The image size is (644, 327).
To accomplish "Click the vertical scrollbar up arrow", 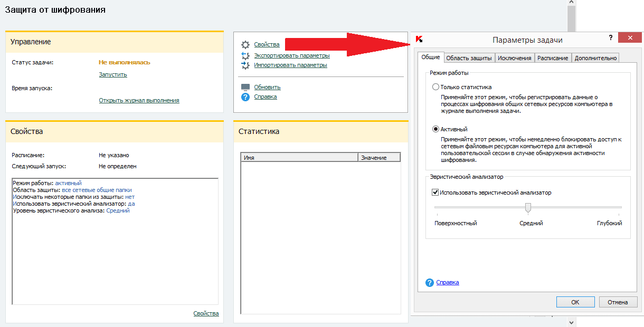I will click(x=571, y=4).
